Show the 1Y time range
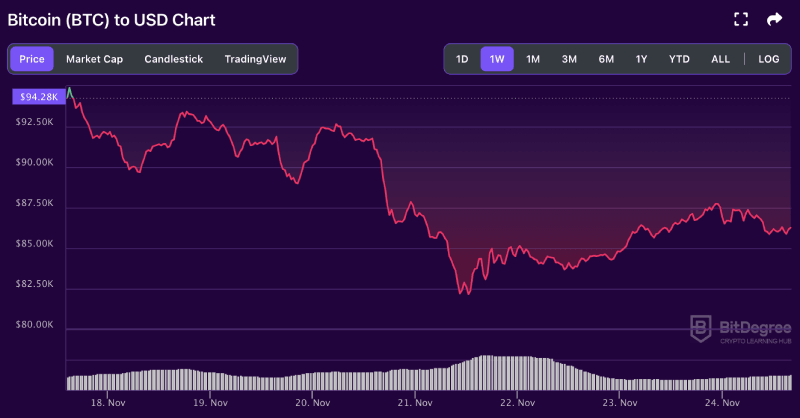 [641, 59]
